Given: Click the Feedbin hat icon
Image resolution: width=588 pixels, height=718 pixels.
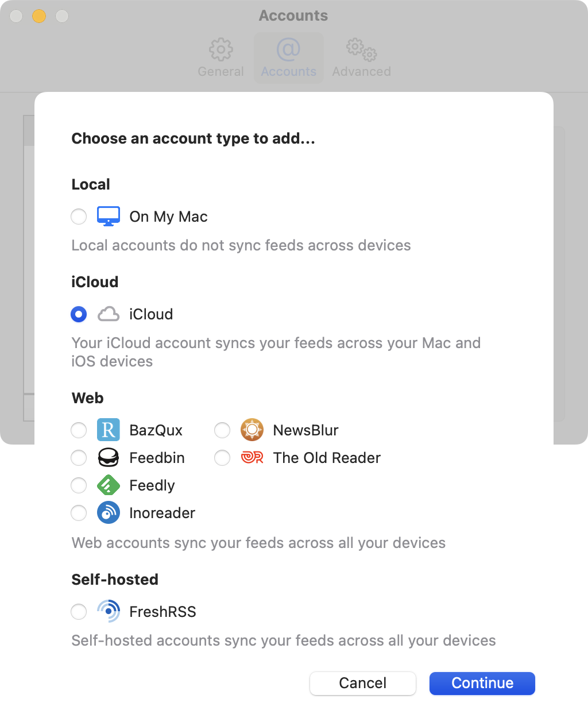Looking at the screenshot, I should coord(109,458).
